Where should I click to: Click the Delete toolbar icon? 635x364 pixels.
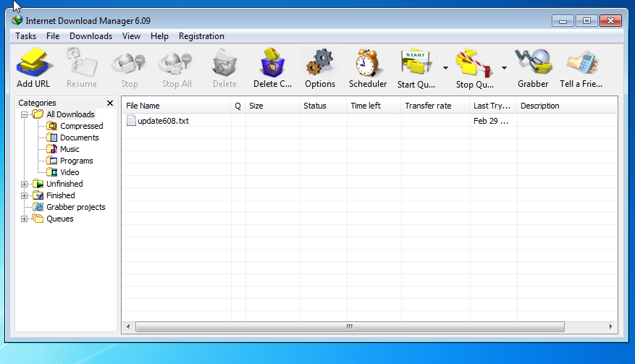tap(224, 62)
